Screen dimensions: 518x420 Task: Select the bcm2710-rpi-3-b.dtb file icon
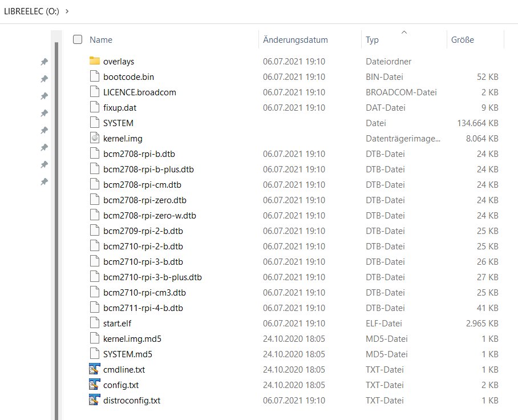click(95, 261)
